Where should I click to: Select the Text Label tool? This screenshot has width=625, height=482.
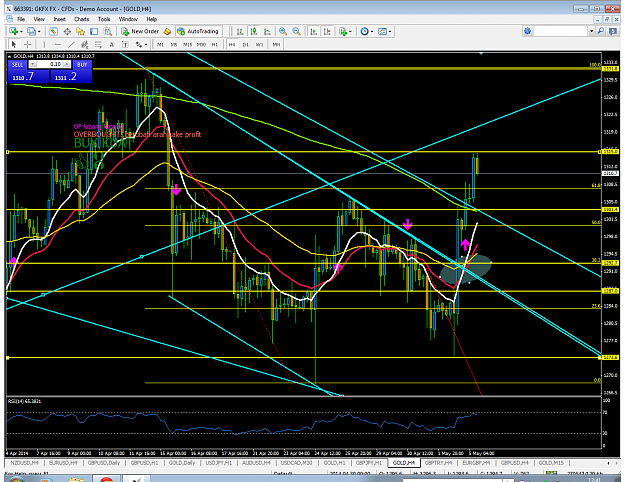click(125, 44)
